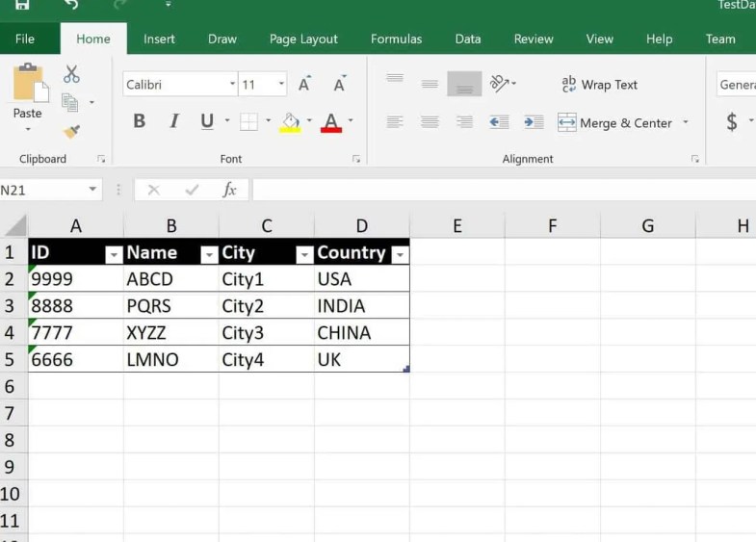Viewport: 756px width, 542px height.
Task: Expand the Name Box dropdown arrow
Action: point(92,190)
